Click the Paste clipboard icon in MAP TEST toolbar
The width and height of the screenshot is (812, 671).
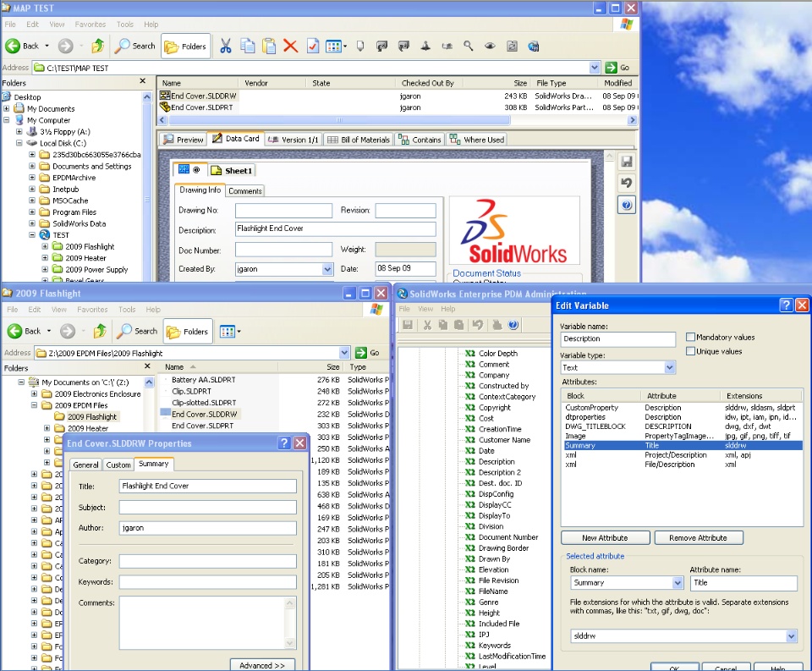pos(269,46)
